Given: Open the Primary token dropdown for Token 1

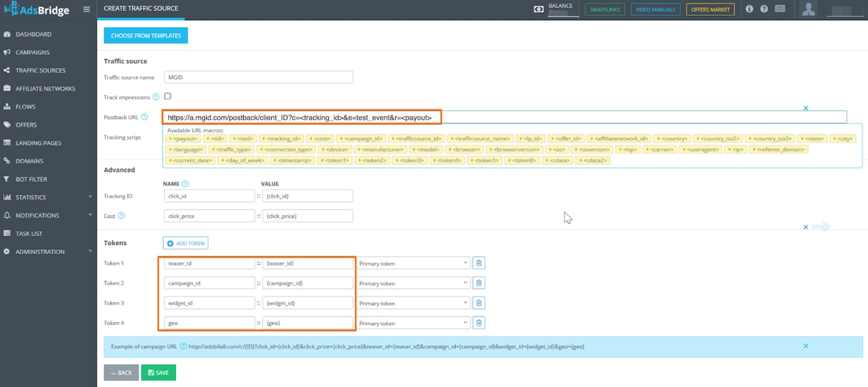Looking at the screenshot, I should pos(413,262).
